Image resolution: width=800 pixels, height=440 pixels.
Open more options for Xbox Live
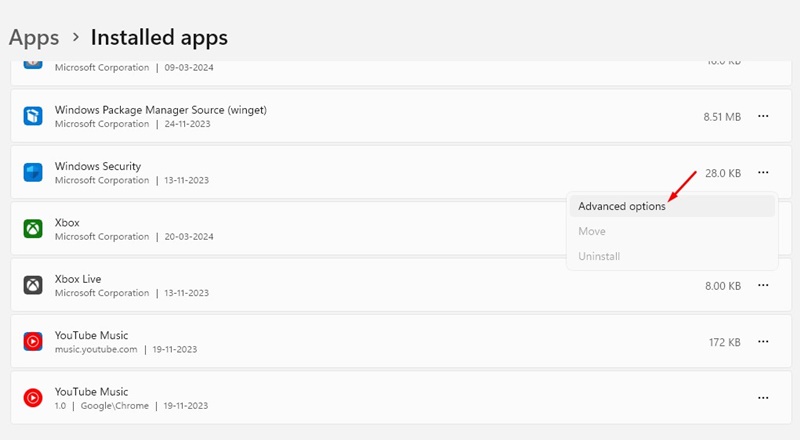click(x=763, y=285)
